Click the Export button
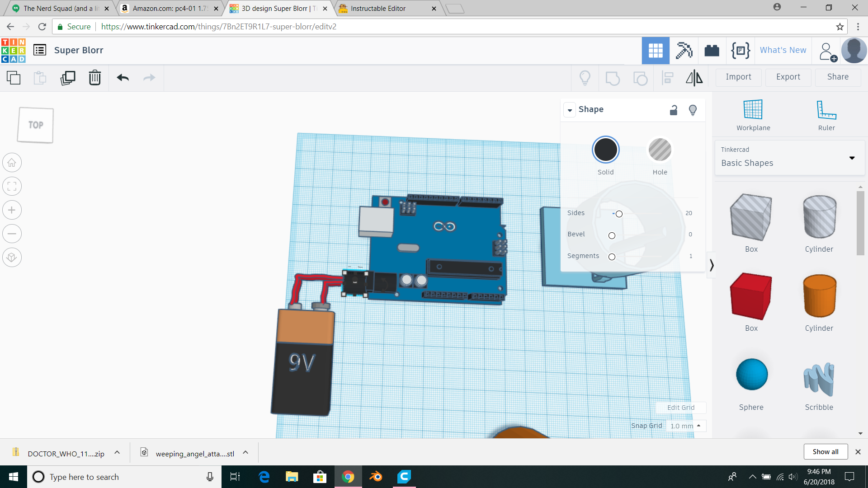868x488 pixels. click(x=788, y=77)
